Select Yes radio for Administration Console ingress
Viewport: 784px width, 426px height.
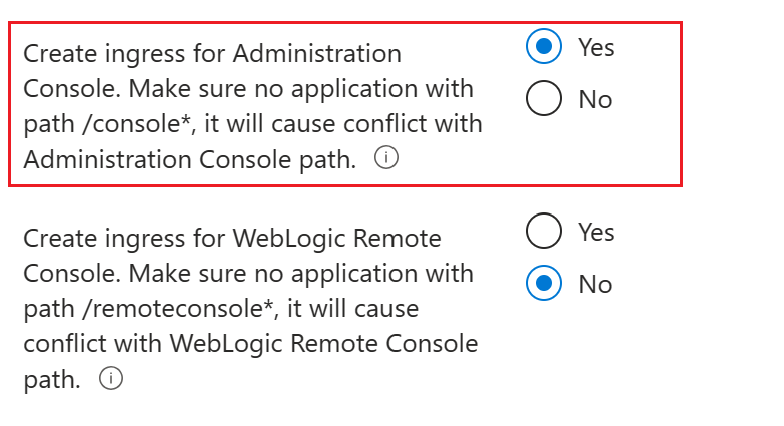543,47
